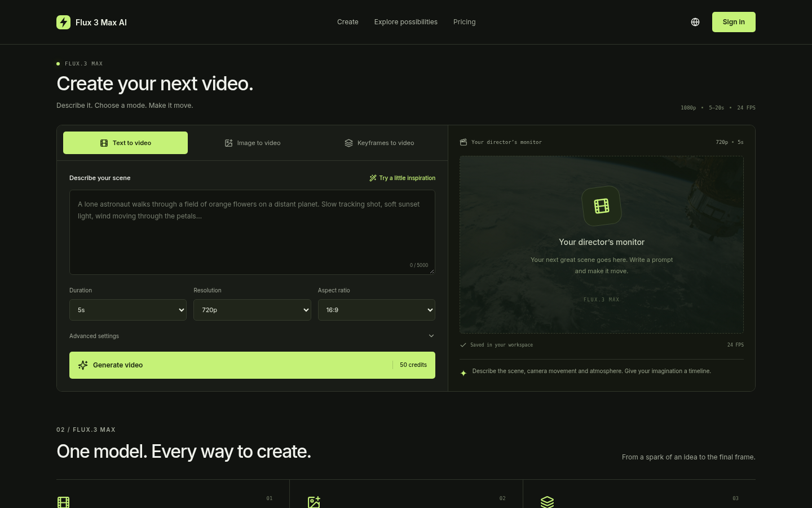
Task: Click the Try a little inspiration link
Action: pos(403,178)
